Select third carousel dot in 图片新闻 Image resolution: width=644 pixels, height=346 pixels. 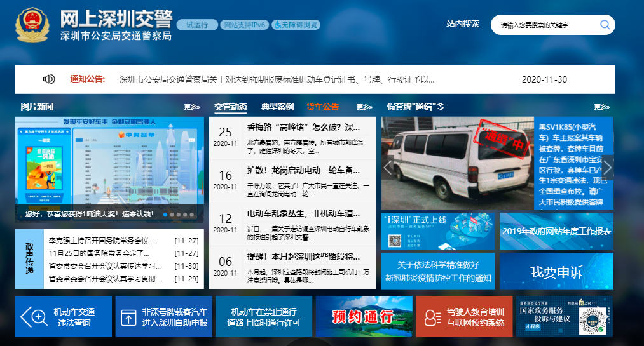[x=178, y=215]
